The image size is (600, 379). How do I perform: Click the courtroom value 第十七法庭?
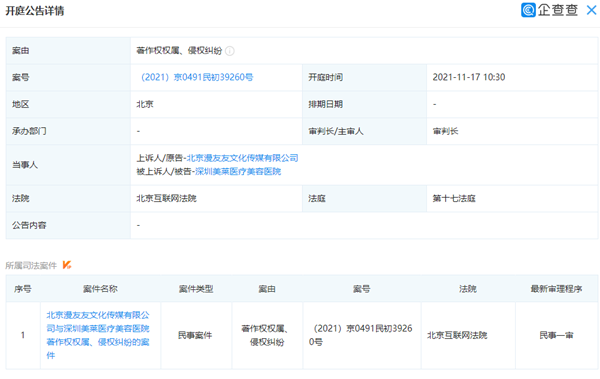(x=454, y=198)
